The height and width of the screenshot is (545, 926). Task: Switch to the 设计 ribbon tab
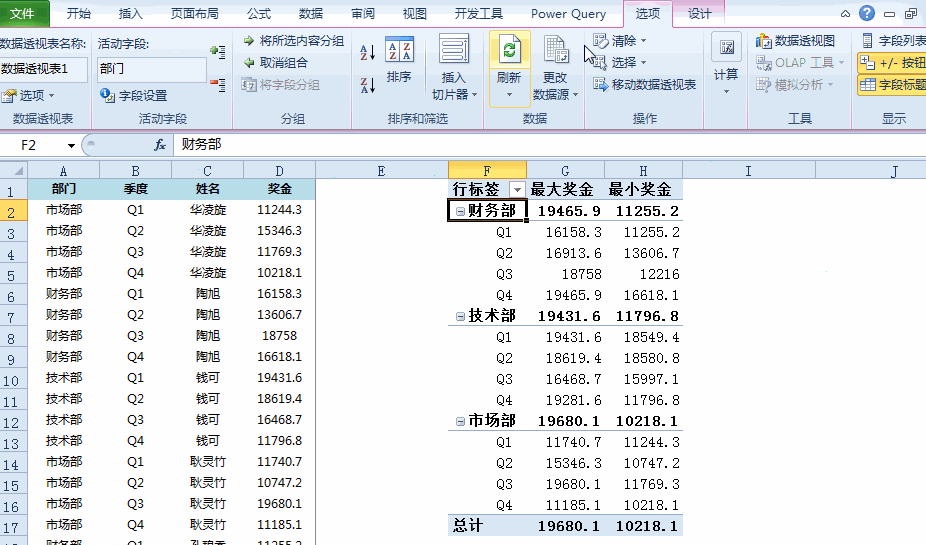coord(700,14)
